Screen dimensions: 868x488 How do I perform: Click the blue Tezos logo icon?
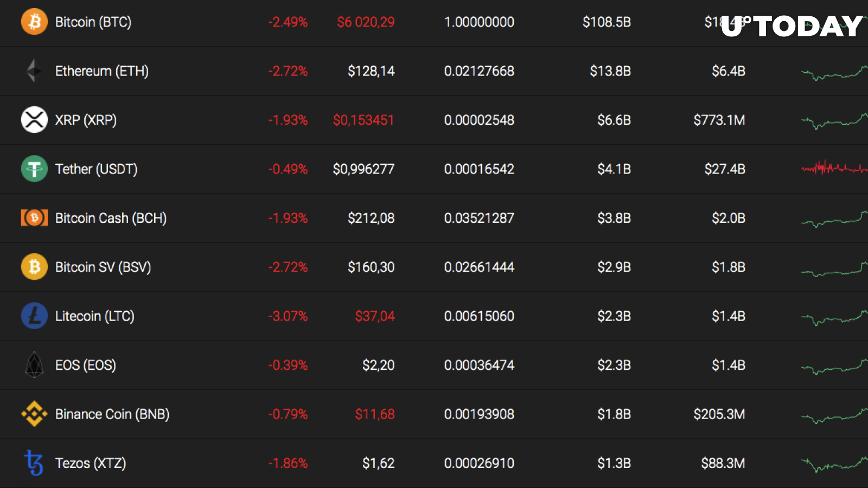click(x=34, y=463)
